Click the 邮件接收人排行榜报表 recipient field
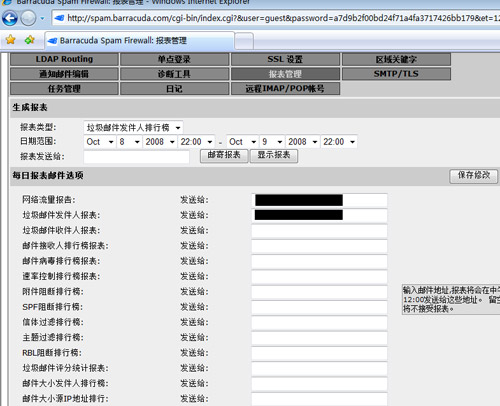The image size is (500, 406). (319, 246)
